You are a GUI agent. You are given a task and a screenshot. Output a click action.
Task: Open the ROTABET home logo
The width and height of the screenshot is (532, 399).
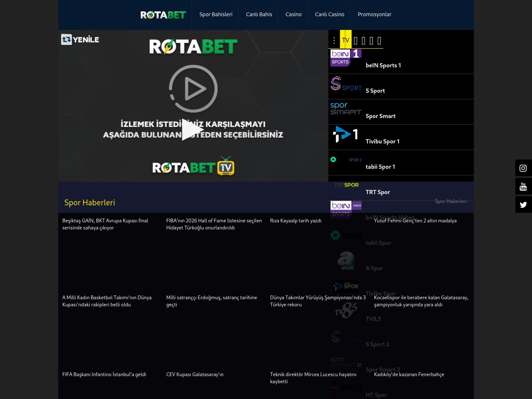163,15
